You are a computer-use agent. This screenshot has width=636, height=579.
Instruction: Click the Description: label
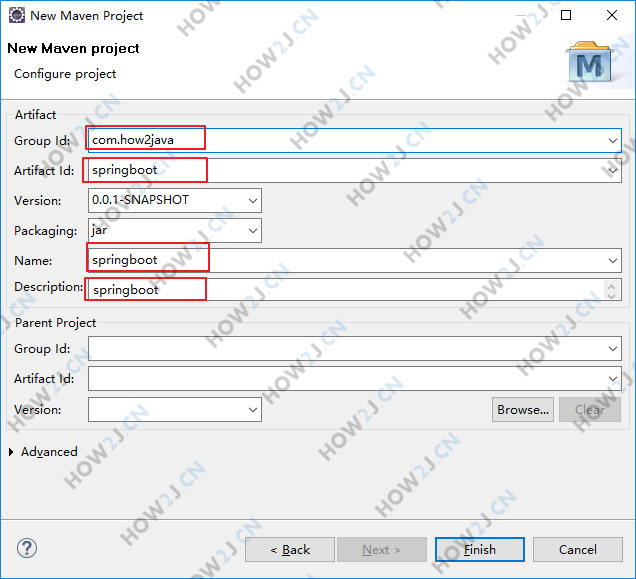point(48,287)
